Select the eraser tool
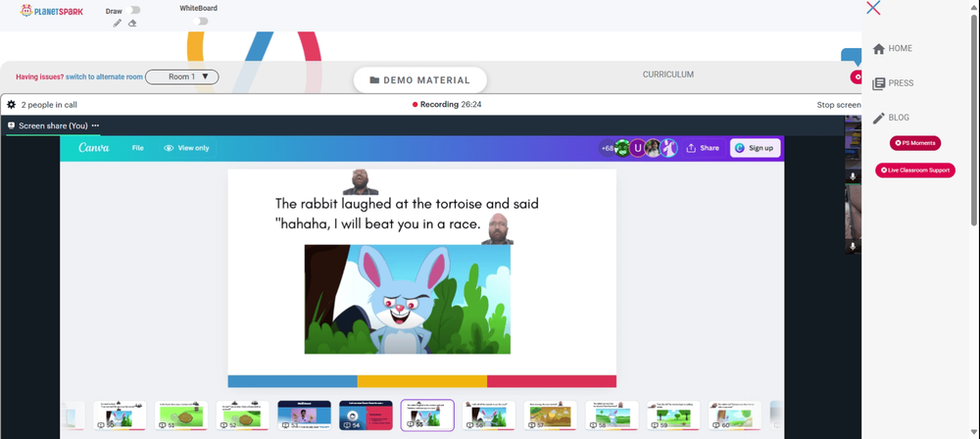The height and width of the screenshot is (439, 980). coord(132,24)
